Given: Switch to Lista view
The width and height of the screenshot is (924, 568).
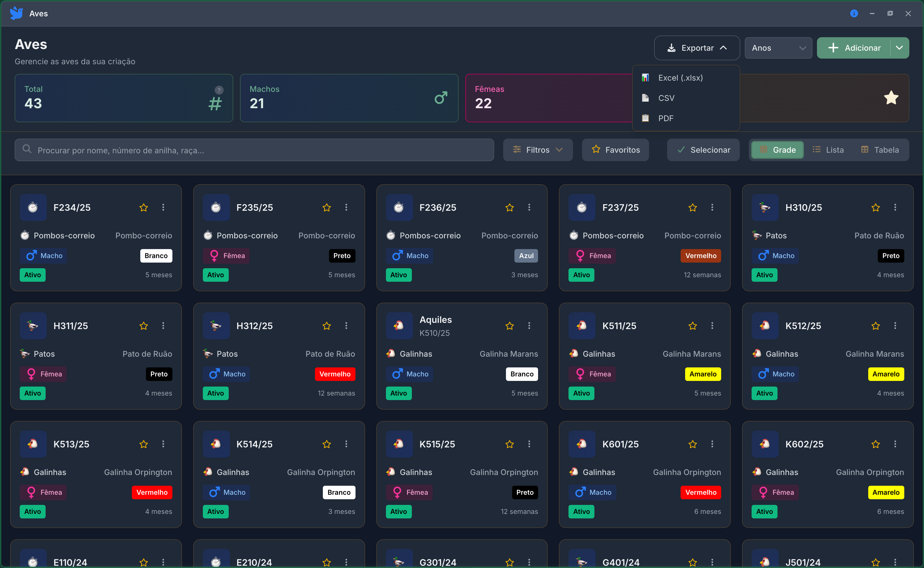Looking at the screenshot, I should tap(828, 150).
